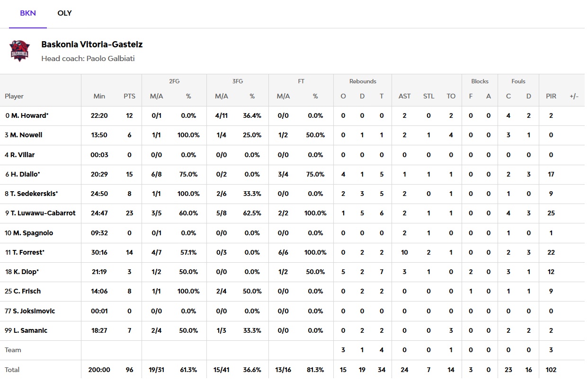Click the Baskonia Vitoria-Gasteiz team name
The width and height of the screenshot is (588, 382).
(92, 44)
